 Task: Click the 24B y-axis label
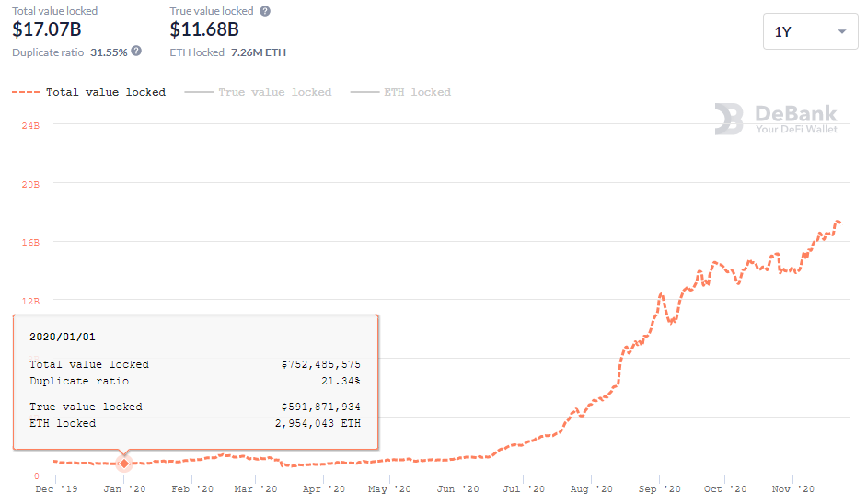click(x=30, y=125)
